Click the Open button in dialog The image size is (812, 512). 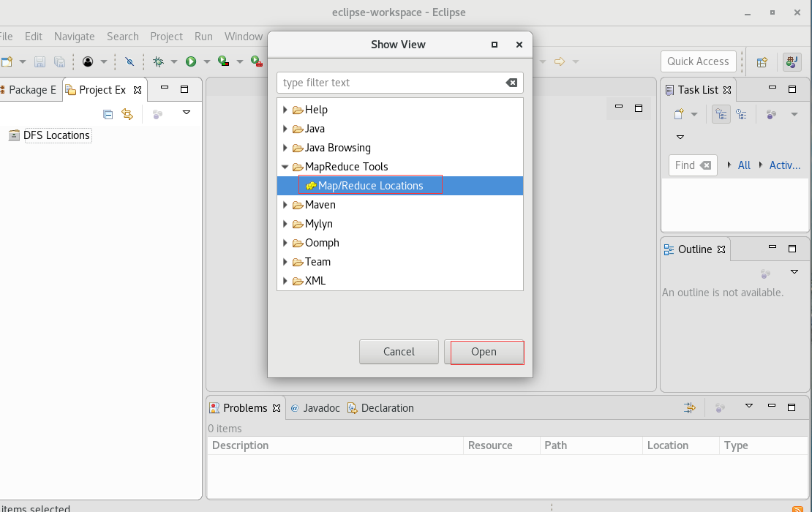(484, 352)
